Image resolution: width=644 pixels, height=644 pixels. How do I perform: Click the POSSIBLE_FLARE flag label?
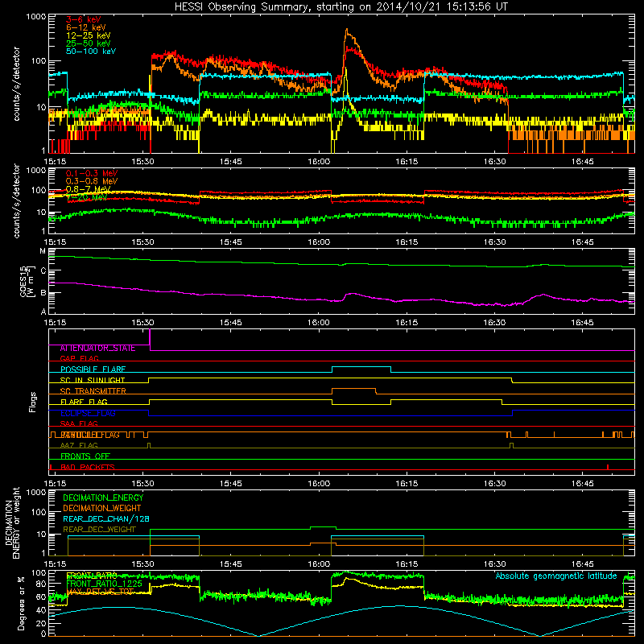93,369
